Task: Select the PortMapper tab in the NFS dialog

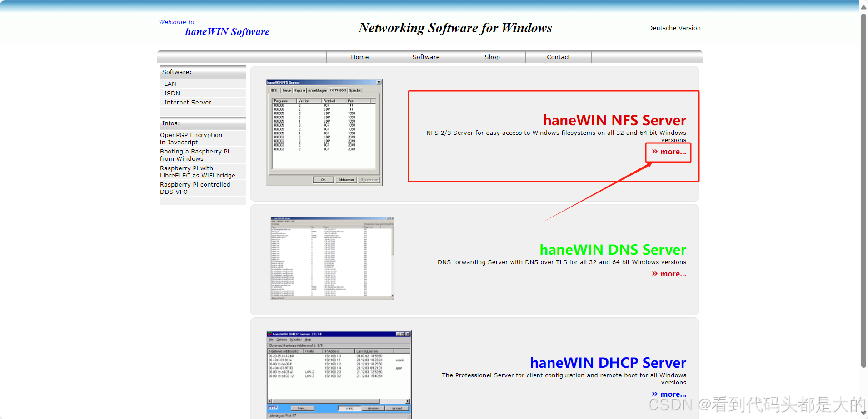Action: tap(338, 90)
